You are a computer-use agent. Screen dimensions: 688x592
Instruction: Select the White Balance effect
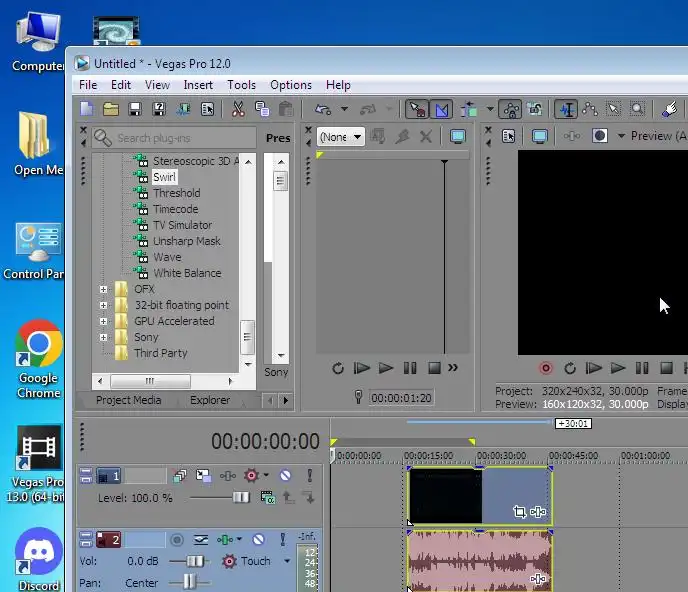pyautogui.click(x=187, y=273)
